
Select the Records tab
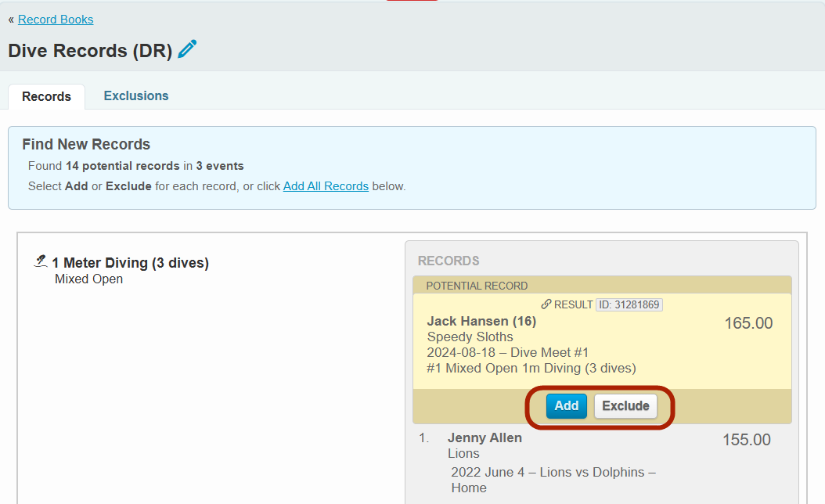coord(46,96)
